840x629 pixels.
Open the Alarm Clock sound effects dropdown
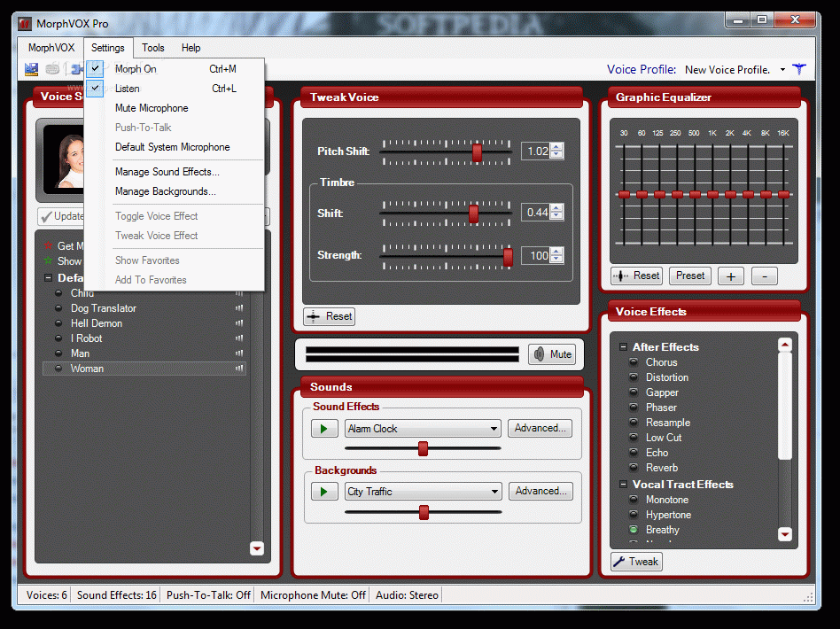[x=494, y=429]
